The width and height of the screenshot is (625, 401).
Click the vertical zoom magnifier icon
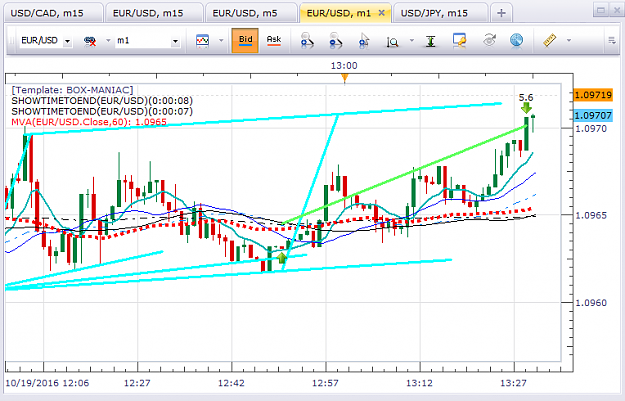(x=392, y=41)
